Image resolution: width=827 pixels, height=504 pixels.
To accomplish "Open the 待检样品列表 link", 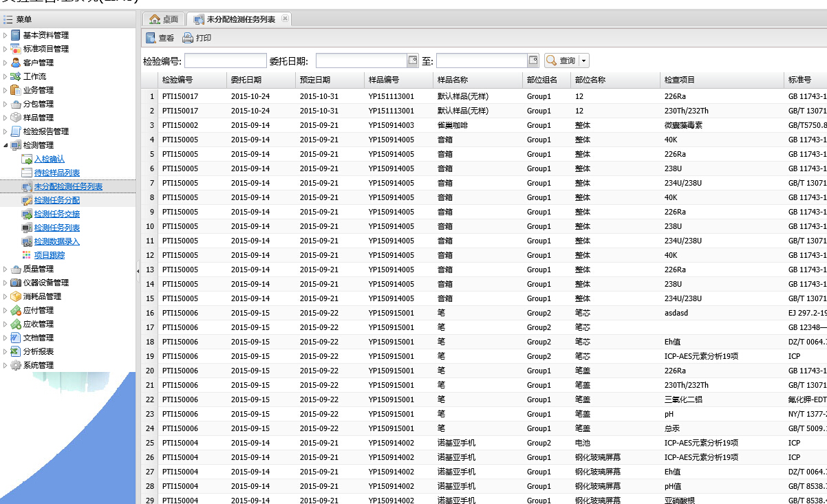I will tap(56, 173).
